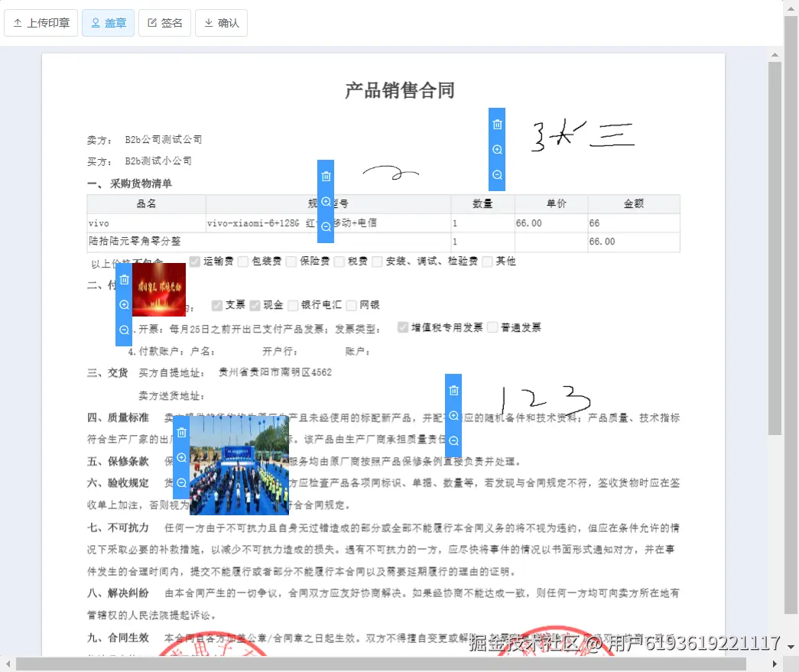Select the 盖章 stamp button

pos(108,23)
